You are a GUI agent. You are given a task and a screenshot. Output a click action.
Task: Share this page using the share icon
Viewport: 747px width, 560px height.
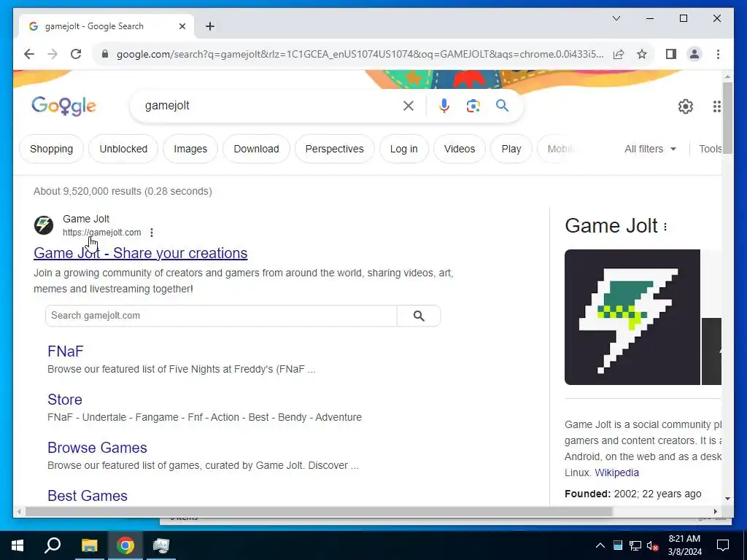(619, 54)
